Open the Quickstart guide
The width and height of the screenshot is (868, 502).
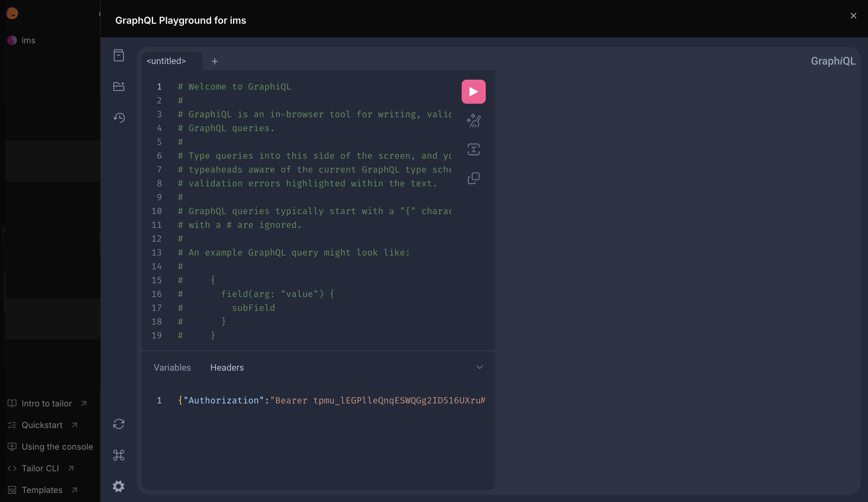click(x=42, y=425)
